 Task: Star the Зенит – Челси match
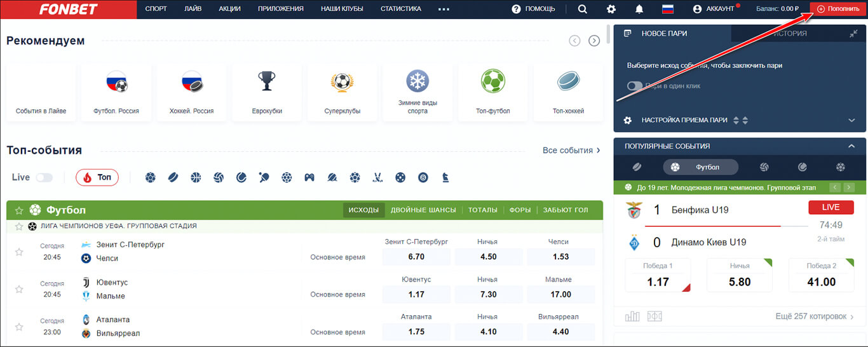(19, 252)
